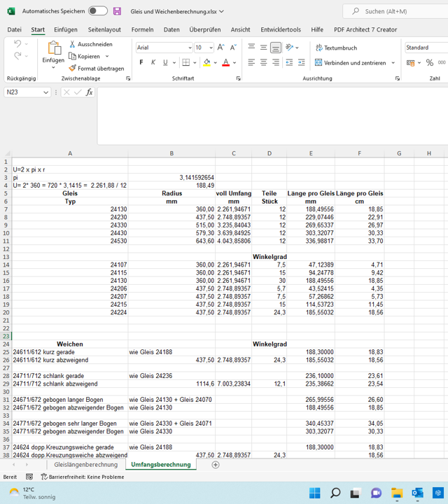Image resolution: width=448 pixels, height=504 pixels.
Task: Expand the Kopieren dropdown arrow
Action: 107,56
